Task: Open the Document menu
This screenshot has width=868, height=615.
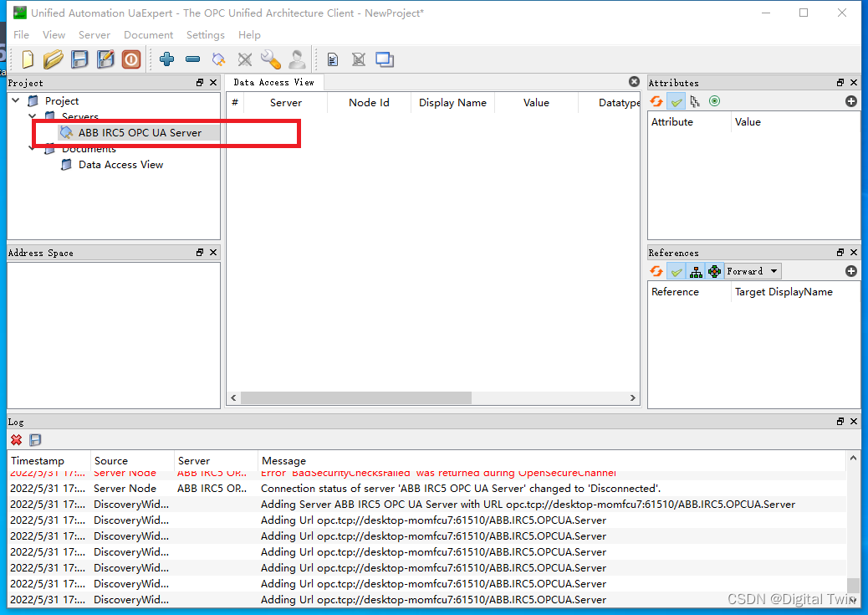Action: (x=148, y=34)
